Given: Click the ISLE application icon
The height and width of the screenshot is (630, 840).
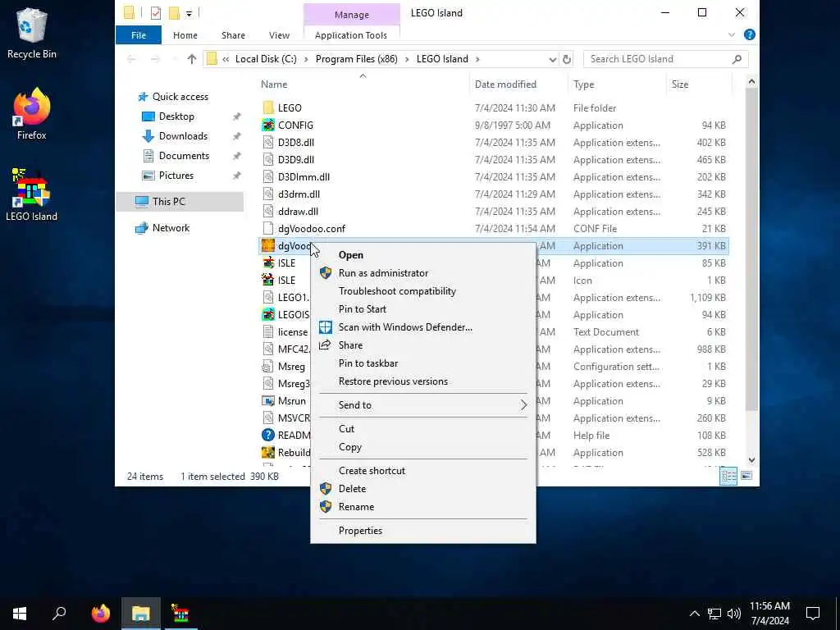Looking at the screenshot, I should [268, 263].
